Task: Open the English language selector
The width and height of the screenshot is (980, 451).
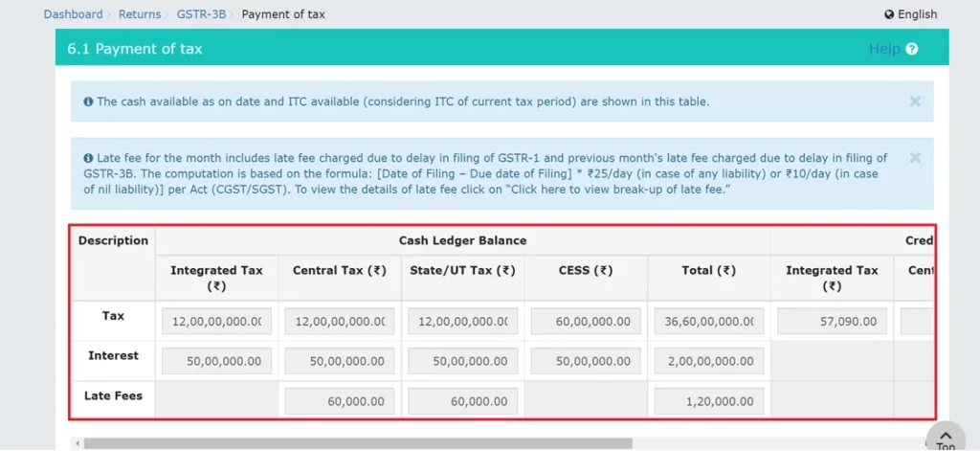Action: [x=917, y=14]
